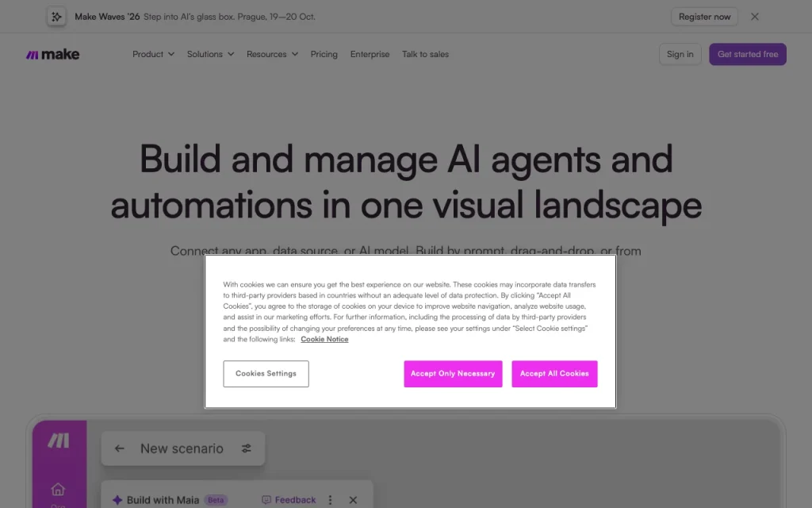Open the make logo homepage link
Screen dimensions: 812x508
click(53, 55)
